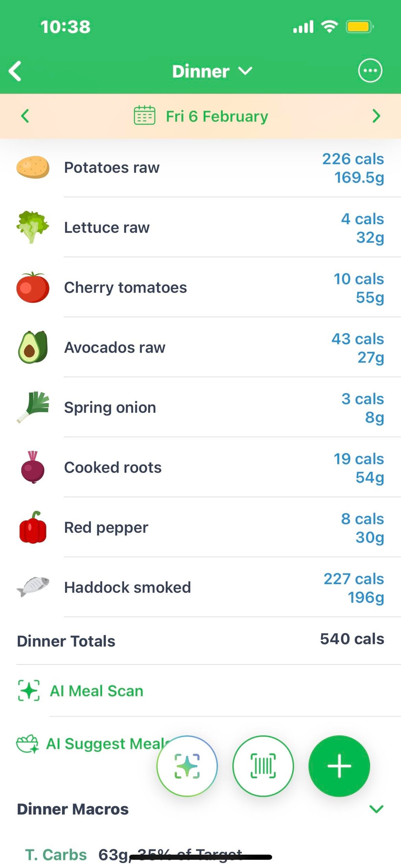Tap the AI Meal Scan icon

29,690
